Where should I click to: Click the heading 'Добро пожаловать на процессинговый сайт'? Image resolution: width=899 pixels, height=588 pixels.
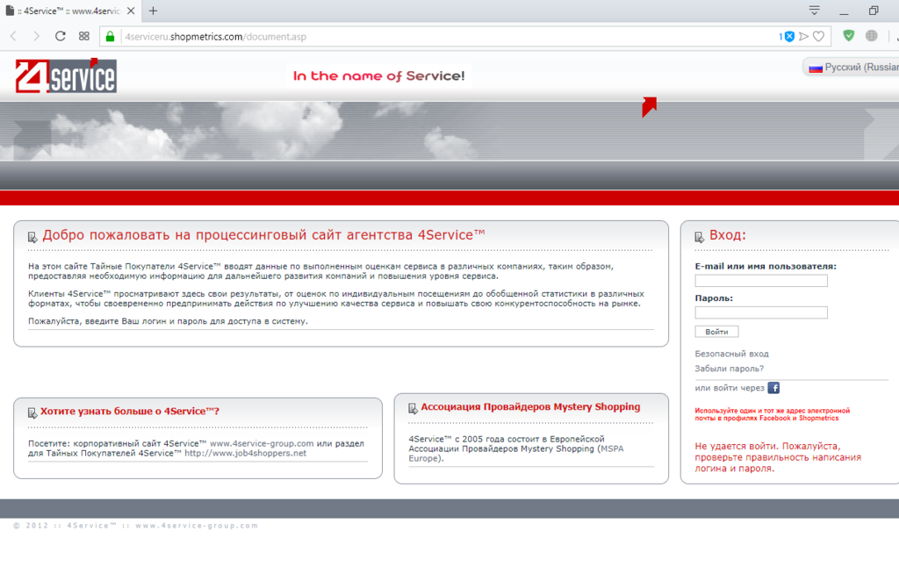(263, 235)
